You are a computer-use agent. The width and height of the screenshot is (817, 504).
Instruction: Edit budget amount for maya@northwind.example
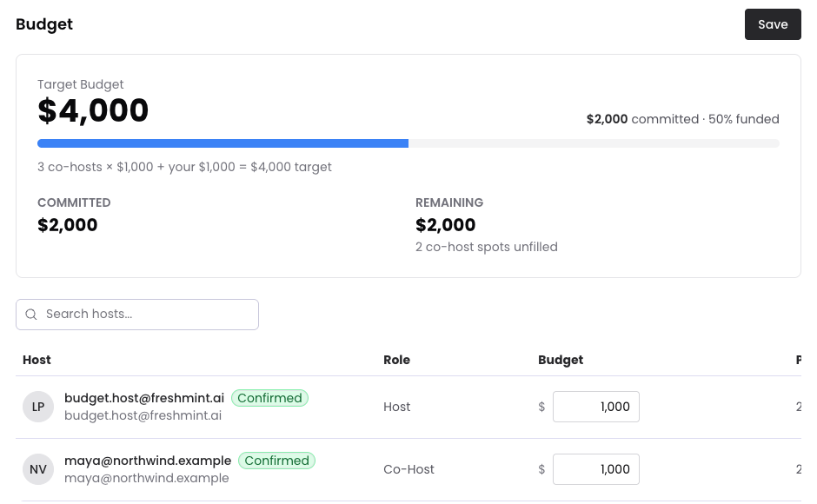click(x=596, y=469)
